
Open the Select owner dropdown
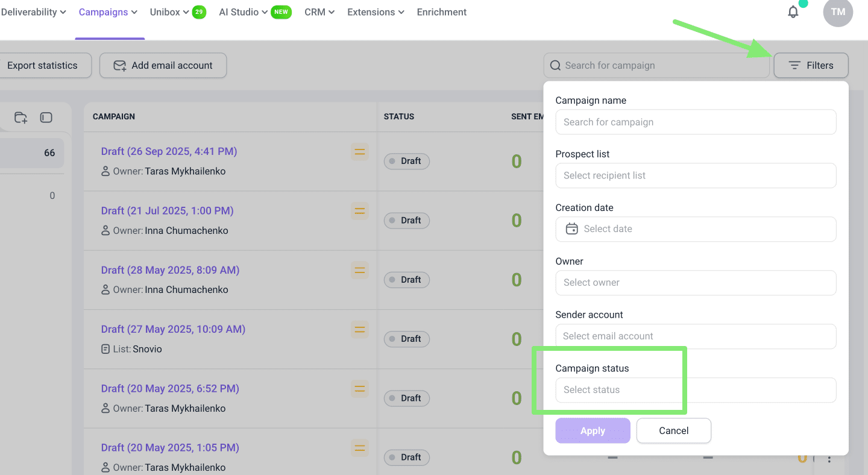(x=696, y=283)
